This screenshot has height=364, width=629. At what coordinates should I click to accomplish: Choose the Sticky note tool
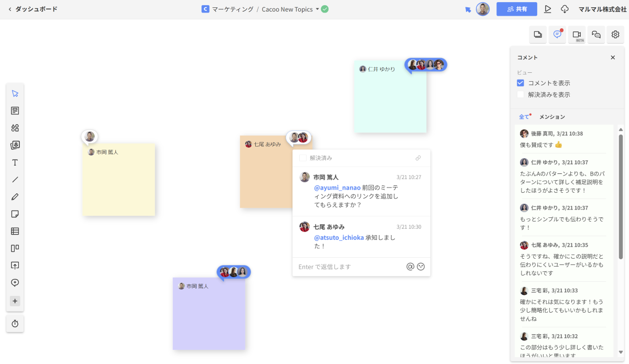pos(15,214)
